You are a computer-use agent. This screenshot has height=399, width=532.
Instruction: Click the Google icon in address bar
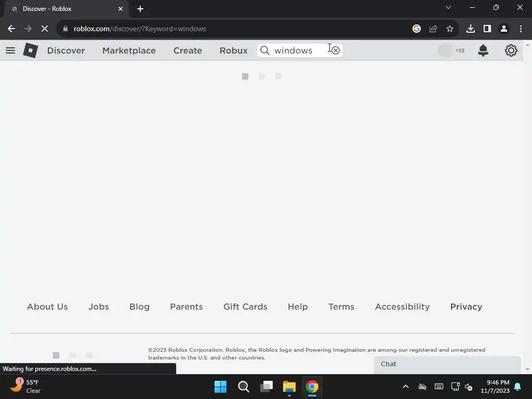pyautogui.click(x=416, y=29)
